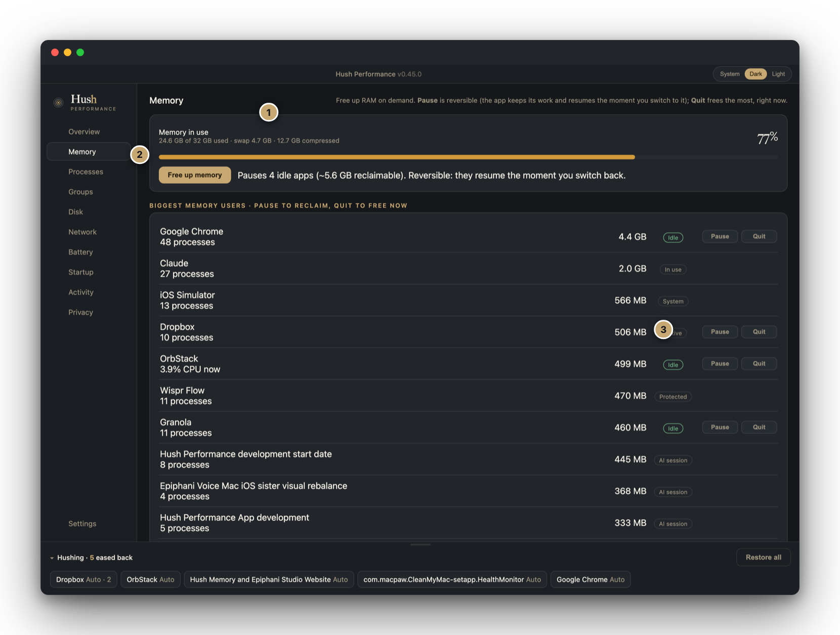Click the Google Chrome Auto hushed chip
840x635 pixels.
tap(591, 579)
